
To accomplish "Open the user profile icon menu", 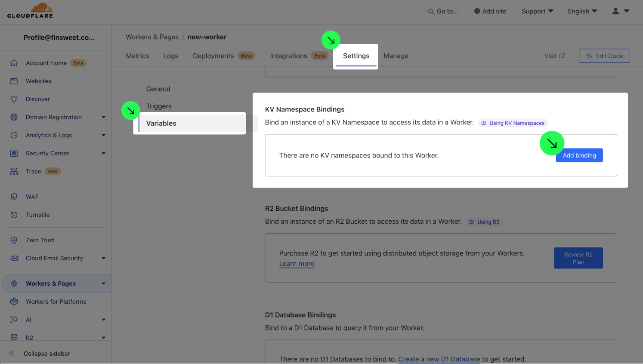I will [621, 11].
